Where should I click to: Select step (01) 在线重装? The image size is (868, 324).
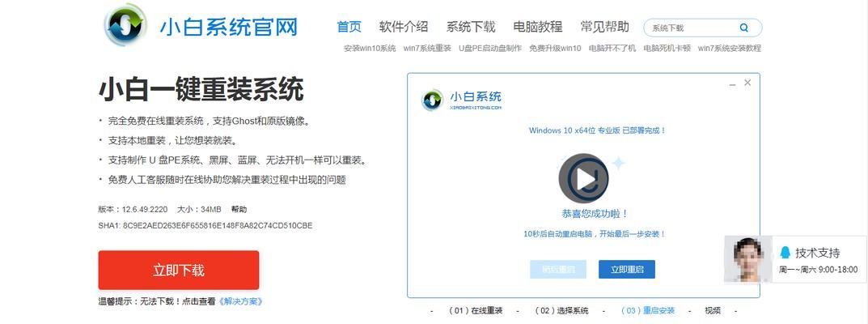pyautogui.click(x=475, y=311)
